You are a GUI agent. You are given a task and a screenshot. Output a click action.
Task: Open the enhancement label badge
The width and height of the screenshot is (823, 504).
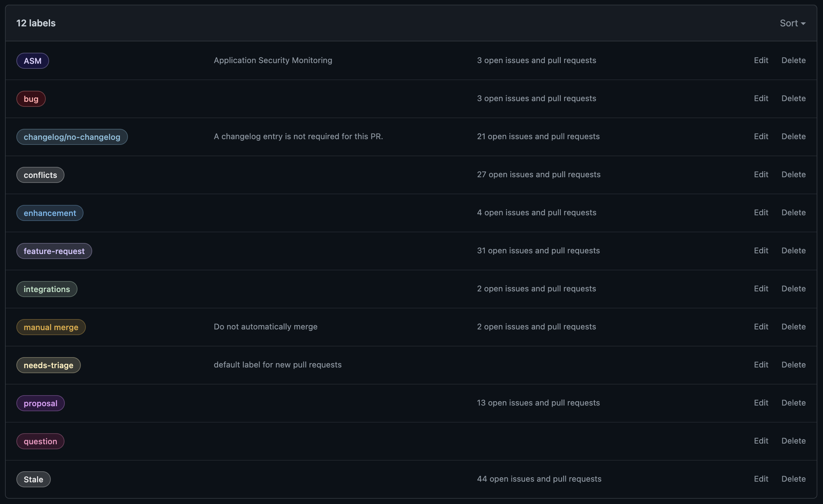[x=50, y=213]
